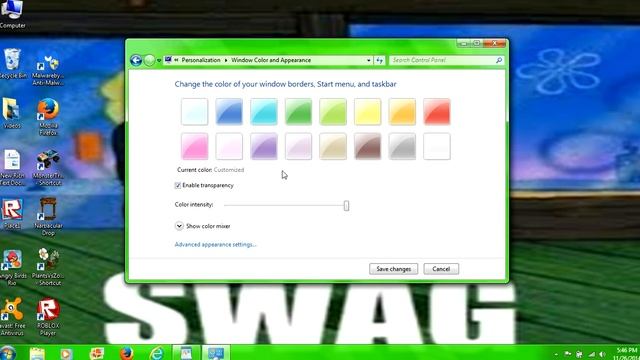This screenshot has width=640, height=360.
Task: Launch Mozilla Firefox desktop shortcut
Action: pyautogui.click(x=48, y=116)
